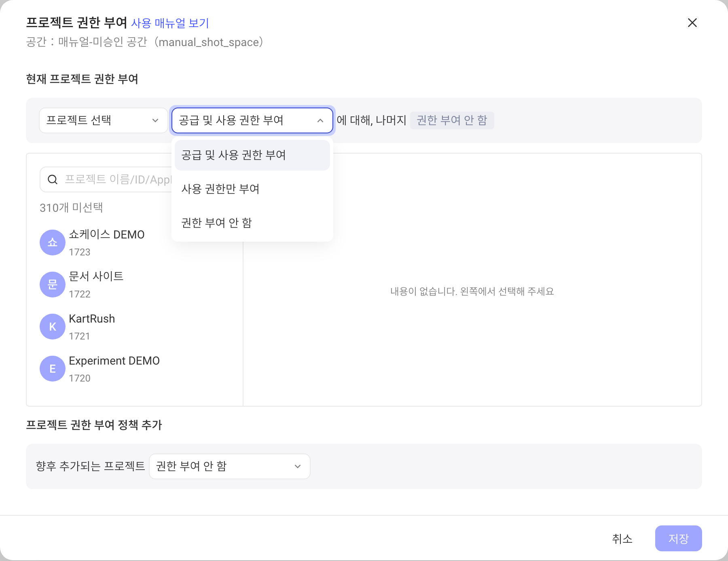
Task: Click the project search magnifier icon
Action: click(x=53, y=179)
